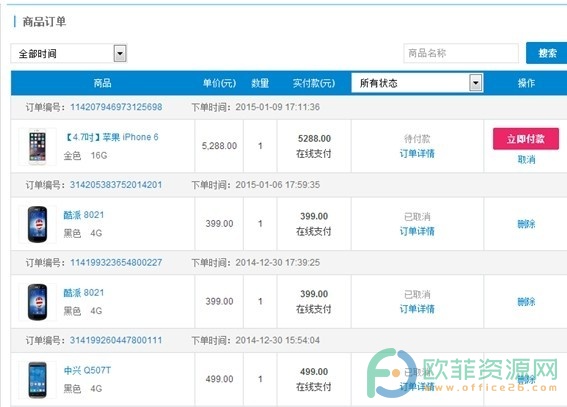Click order time 2015-01-09 17:11:36

coord(278,107)
